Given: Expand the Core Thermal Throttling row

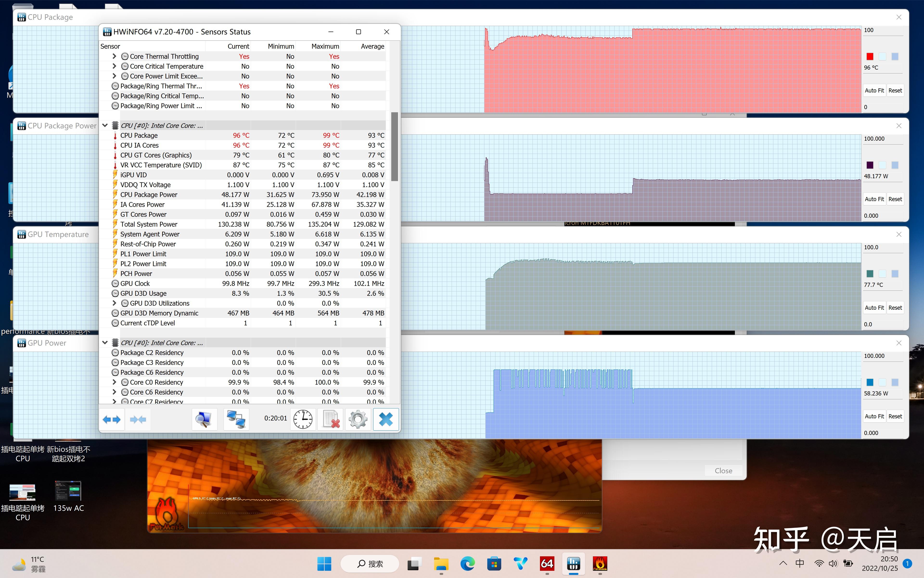Looking at the screenshot, I should [114, 56].
